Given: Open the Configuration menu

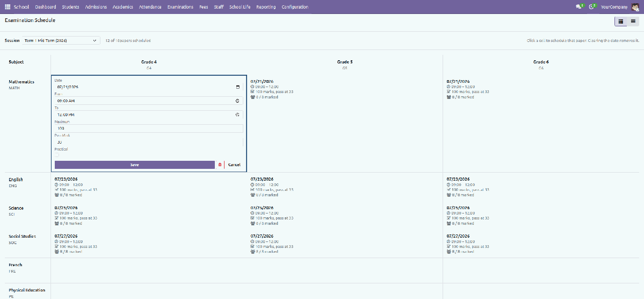Looking at the screenshot, I should tap(295, 7).
